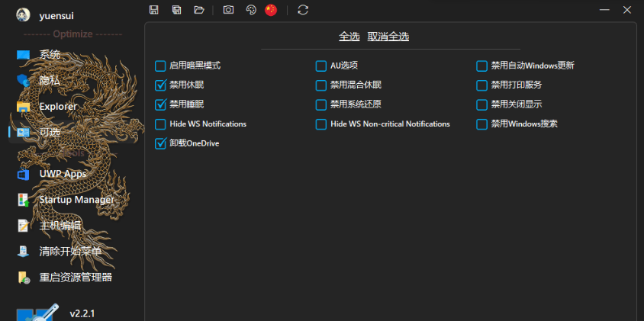Image resolution: width=644 pixels, height=321 pixels.
Task: Click the 隐私 shield icon in sidebar
Action: [23, 81]
